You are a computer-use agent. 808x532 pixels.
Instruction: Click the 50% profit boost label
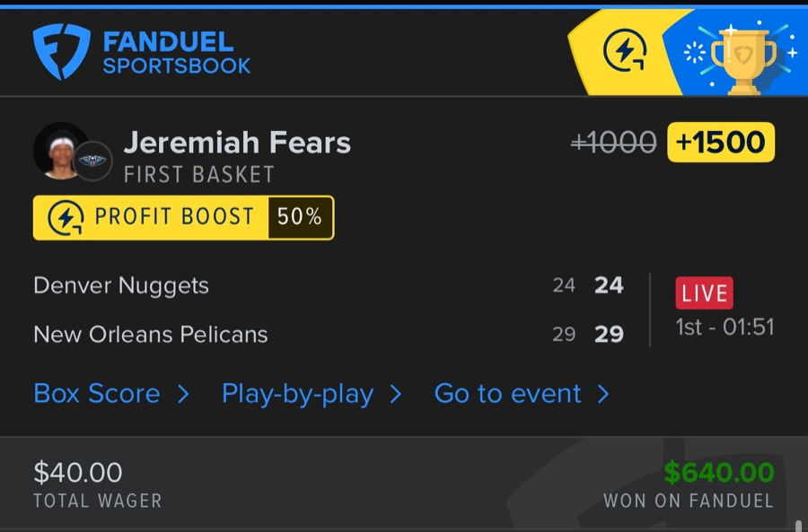[x=300, y=218]
